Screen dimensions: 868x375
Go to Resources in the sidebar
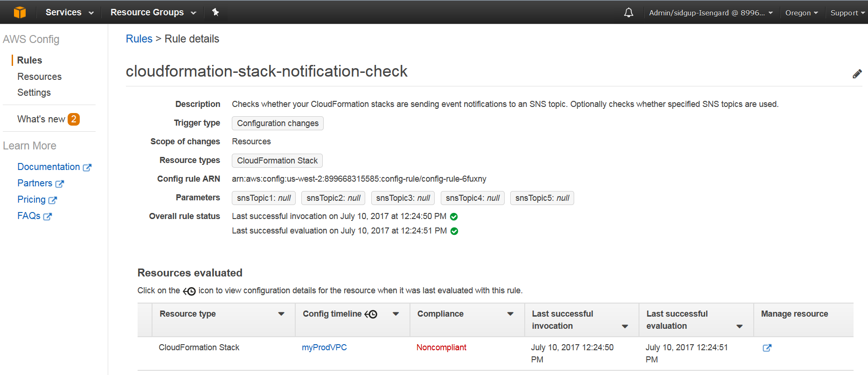tap(40, 77)
